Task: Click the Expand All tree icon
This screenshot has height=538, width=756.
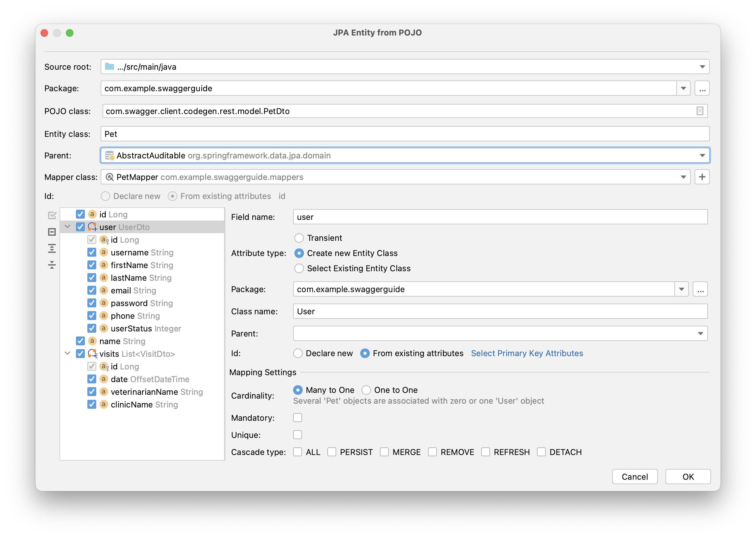Action: [52, 248]
